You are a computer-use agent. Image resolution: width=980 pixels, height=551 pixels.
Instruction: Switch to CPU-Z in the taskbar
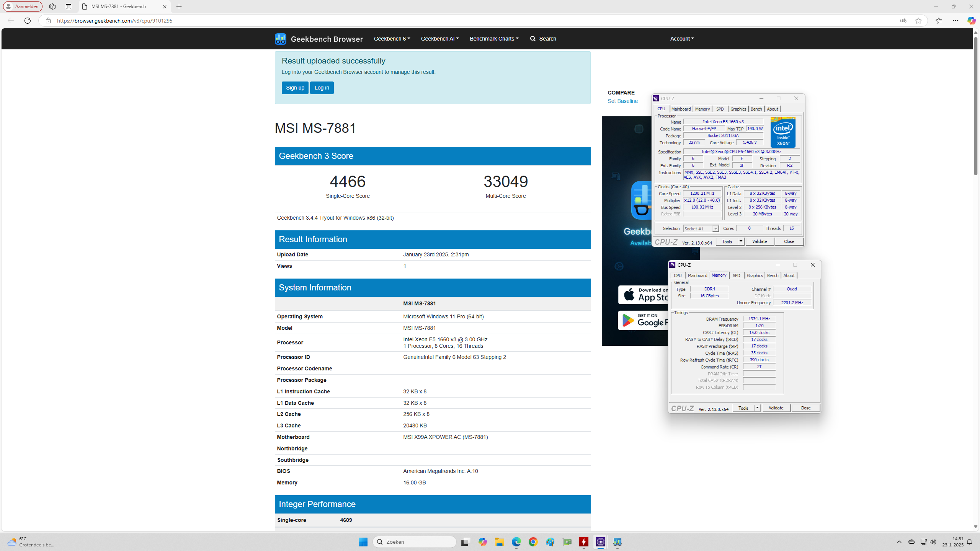click(601, 542)
